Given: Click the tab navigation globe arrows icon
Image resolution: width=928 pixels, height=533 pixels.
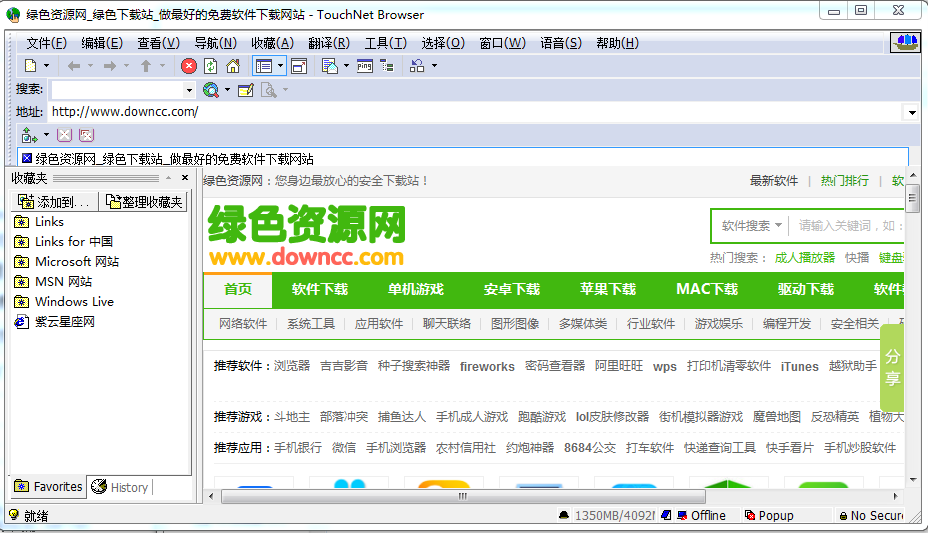Looking at the screenshot, I should pos(29,135).
